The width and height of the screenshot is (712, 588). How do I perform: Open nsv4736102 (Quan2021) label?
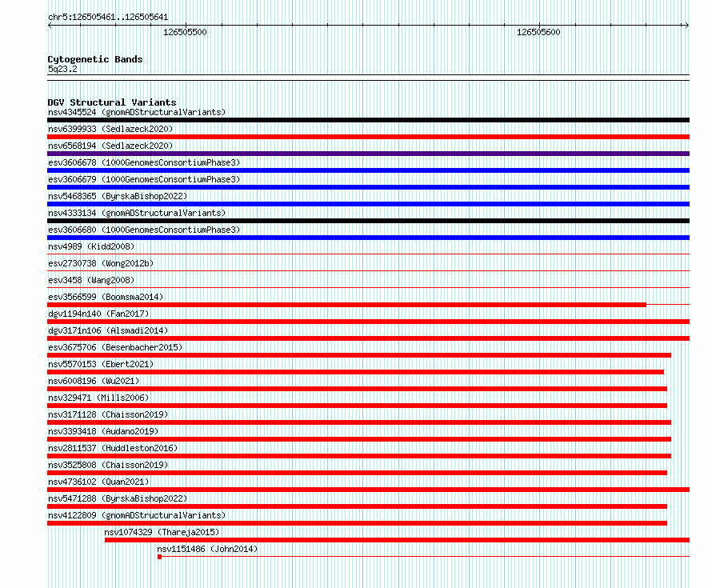coord(98,482)
